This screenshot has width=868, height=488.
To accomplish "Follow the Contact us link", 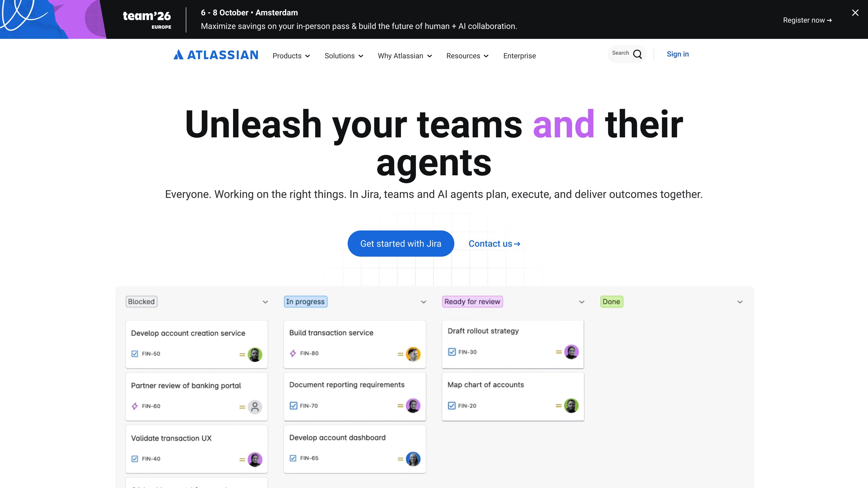I will pos(494,244).
